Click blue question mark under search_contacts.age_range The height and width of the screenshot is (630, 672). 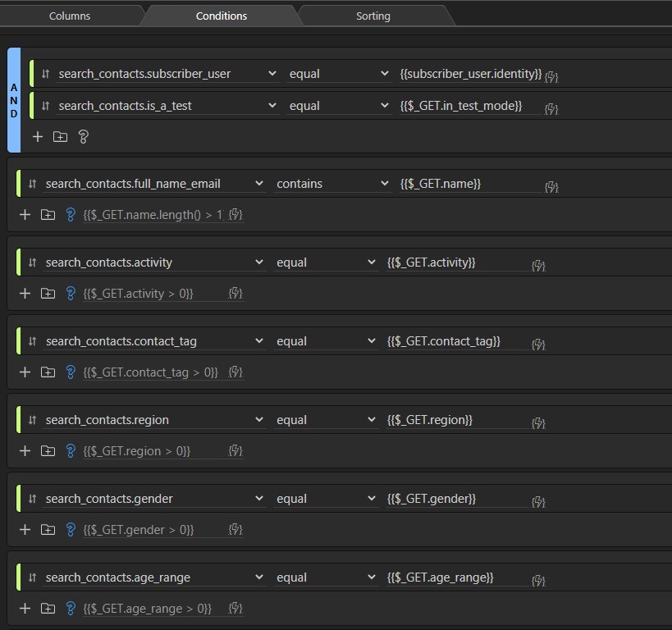tap(71, 608)
